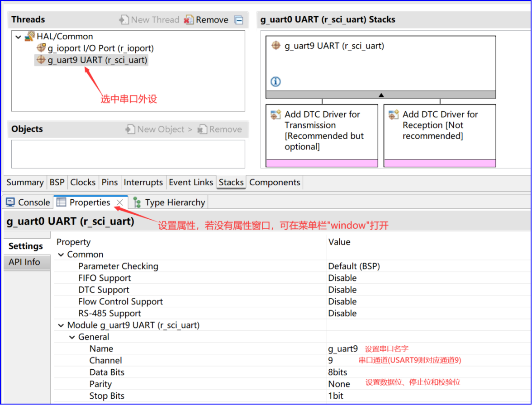Click the Stop Bits property label
Viewport: 532px width, 405px height.
click(107, 396)
